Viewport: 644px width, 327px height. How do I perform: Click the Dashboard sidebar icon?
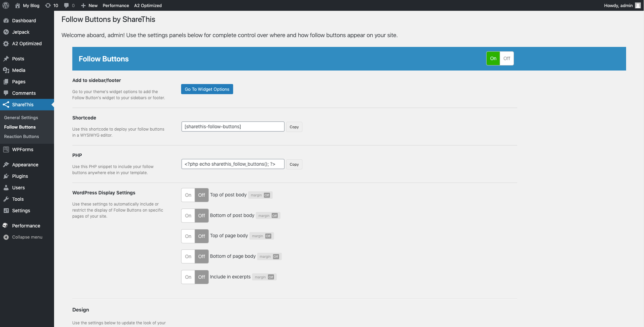[x=6, y=21]
